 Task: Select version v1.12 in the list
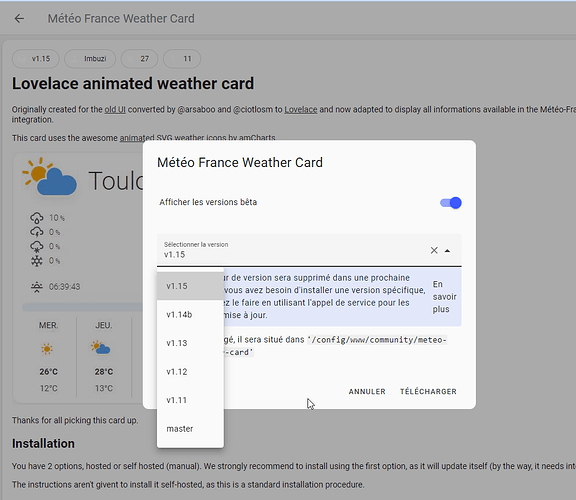coord(190,372)
